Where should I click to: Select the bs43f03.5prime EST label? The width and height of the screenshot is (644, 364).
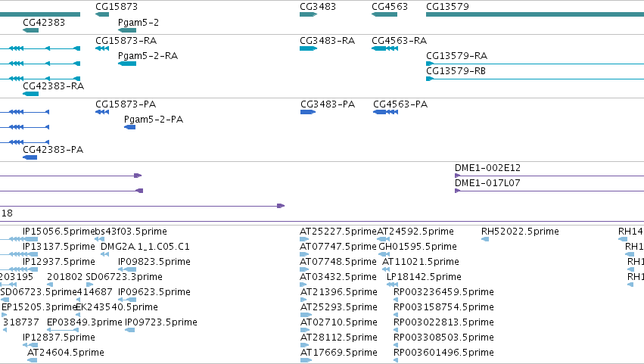[131, 232]
